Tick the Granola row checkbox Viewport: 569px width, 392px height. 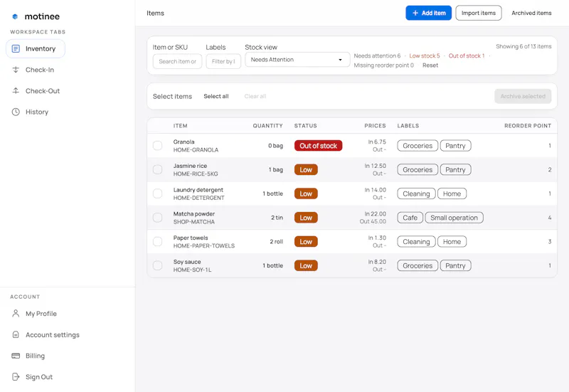(157, 146)
